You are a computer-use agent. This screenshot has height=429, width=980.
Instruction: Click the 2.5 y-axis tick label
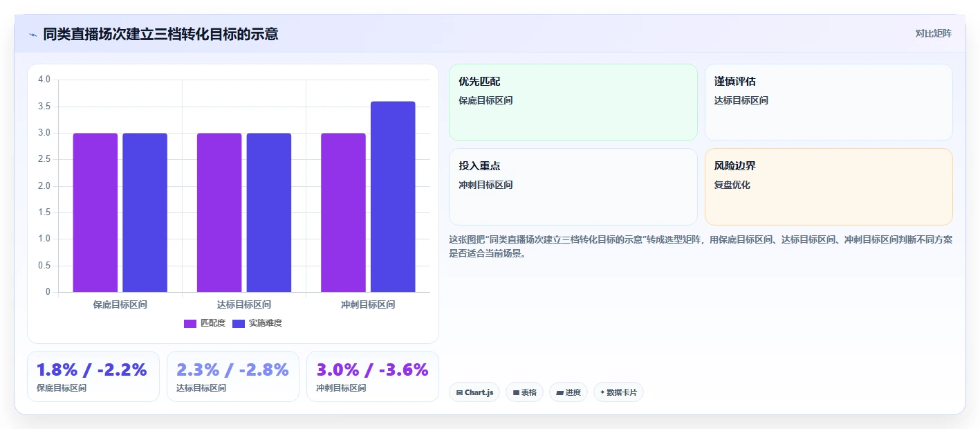[x=44, y=159]
